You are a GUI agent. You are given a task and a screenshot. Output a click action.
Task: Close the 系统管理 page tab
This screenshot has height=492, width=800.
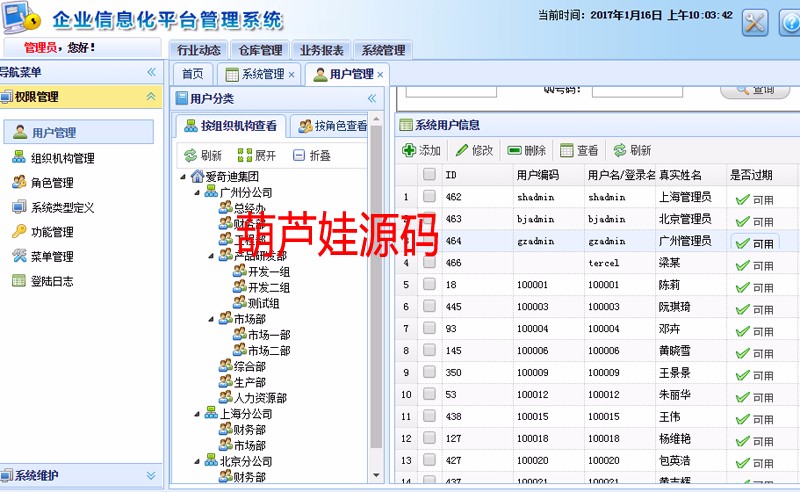point(291,75)
